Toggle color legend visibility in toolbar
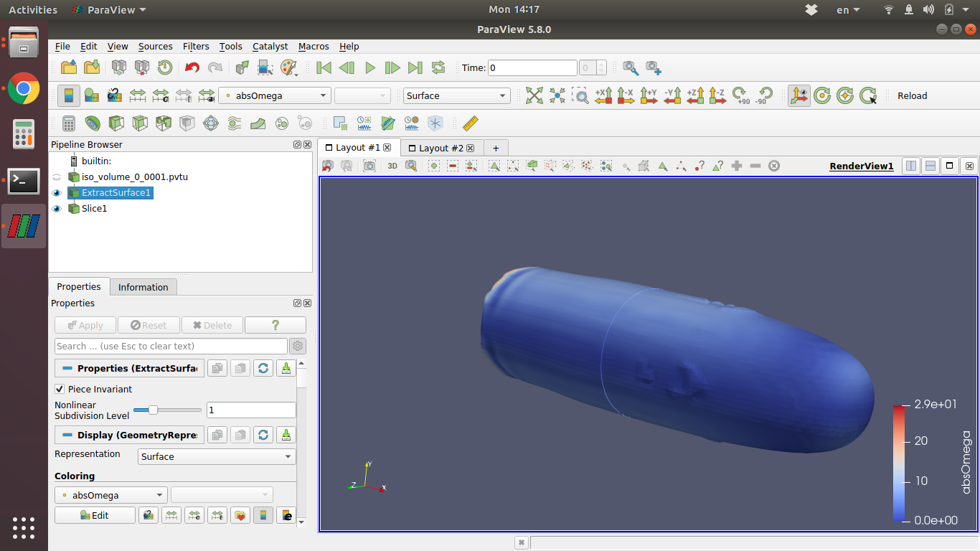The image size is (980, 551). [x=69, y=95]
